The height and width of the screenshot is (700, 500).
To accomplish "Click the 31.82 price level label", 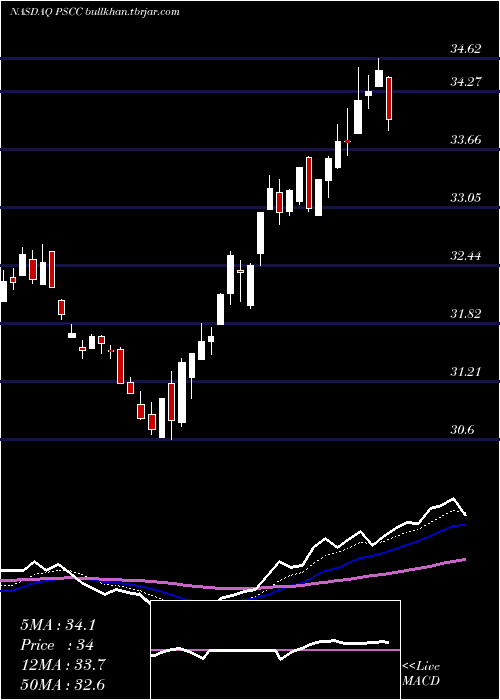I will coord(466,313).
